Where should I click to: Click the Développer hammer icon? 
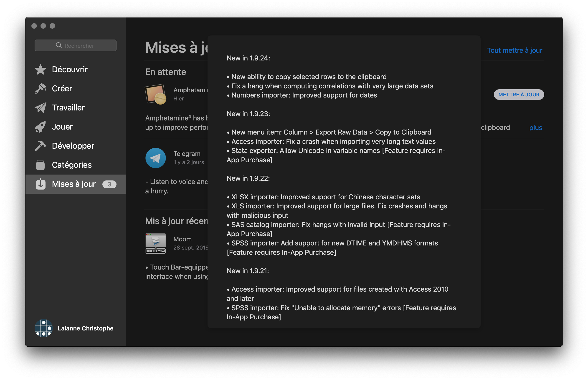[x=41, y=146]
